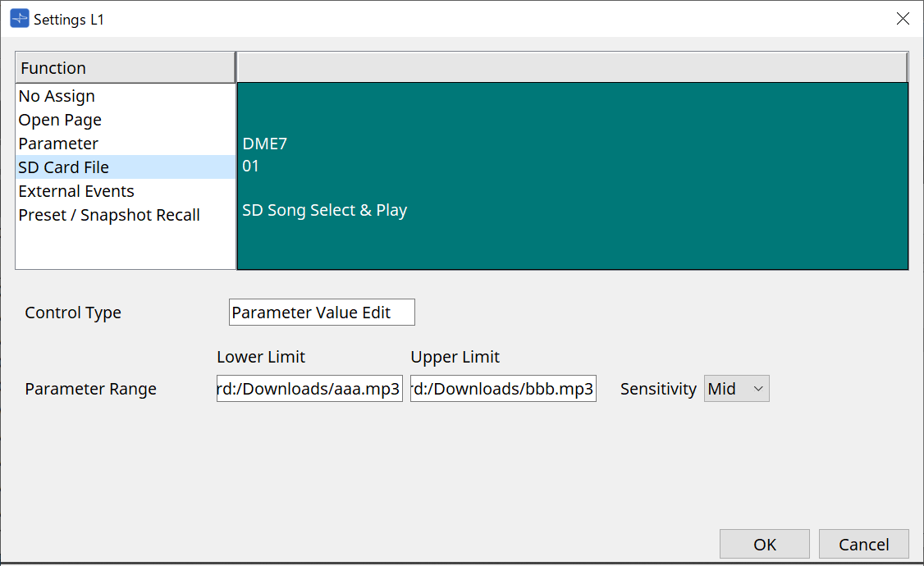Click the 'Parameter Range' label
The width and height of the screenshot is (924, 566).
coord(90,388)
